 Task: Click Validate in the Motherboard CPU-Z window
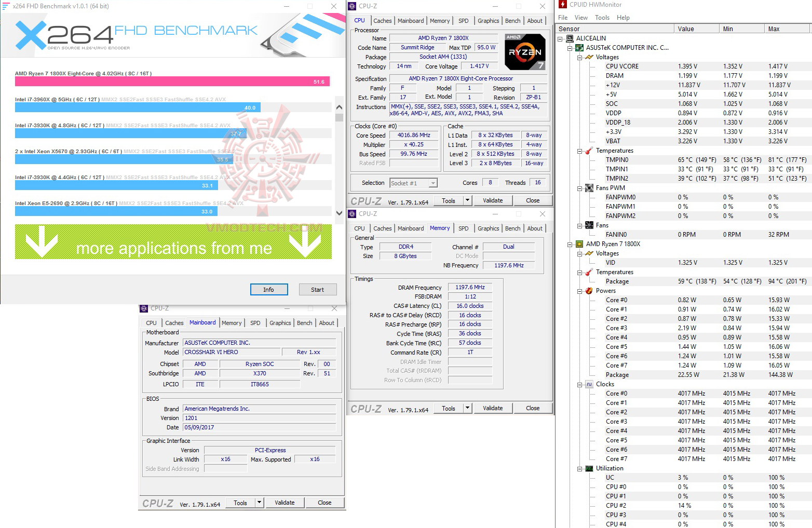(285, 503)
